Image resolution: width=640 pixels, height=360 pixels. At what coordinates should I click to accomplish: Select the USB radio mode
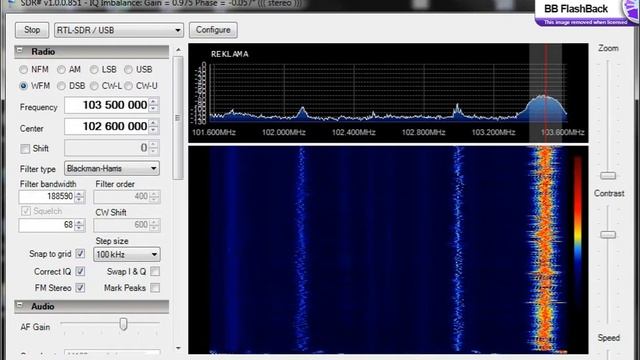pos(128,69)
